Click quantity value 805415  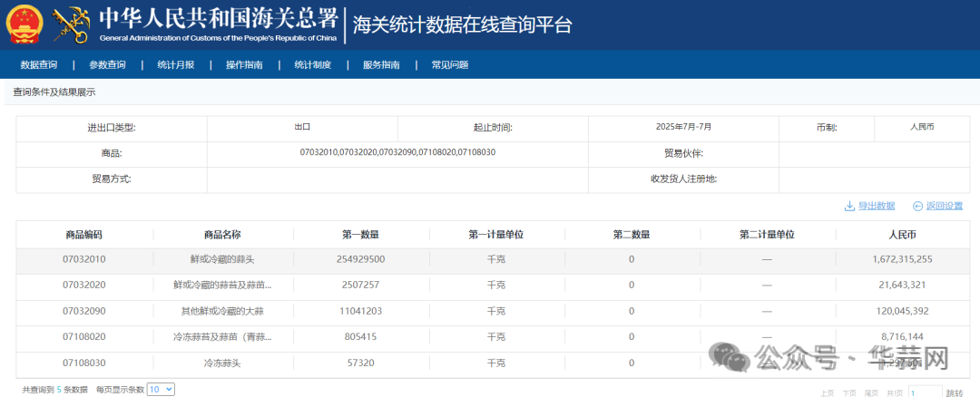click(x=360, y=336)
